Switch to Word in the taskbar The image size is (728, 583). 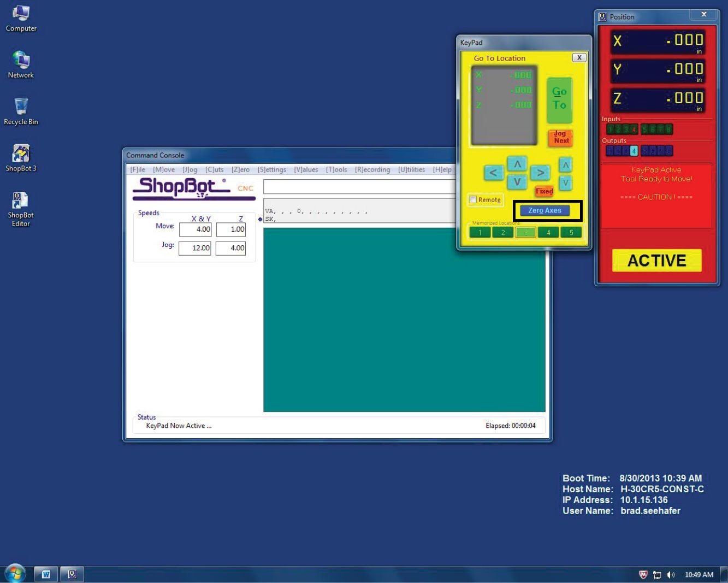[46, 574]
